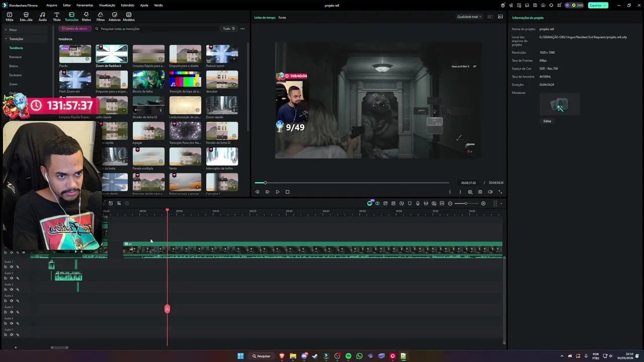This screenshot has height=362, width=644.
Task: Open the Adesivos tab
Action: (114, 17)
